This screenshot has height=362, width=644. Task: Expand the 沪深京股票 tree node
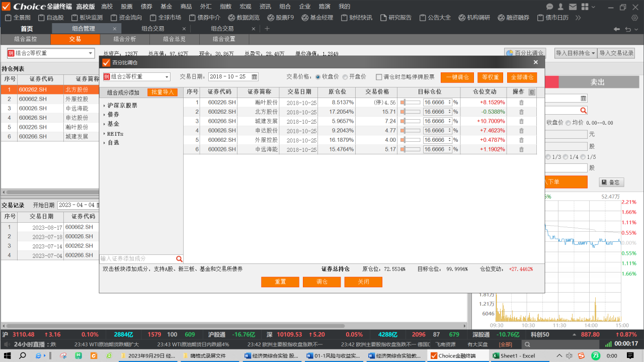(104, 106)
